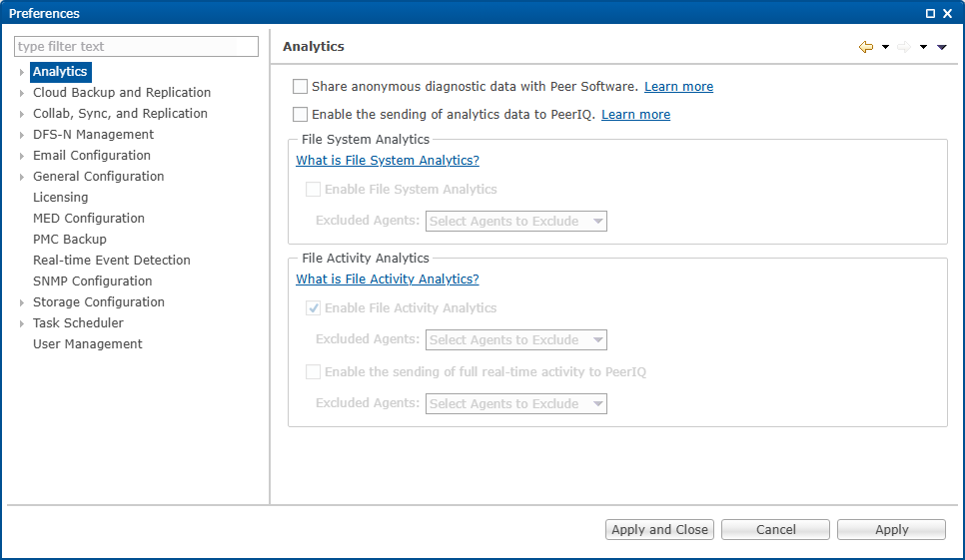
Task: Click the Apply and Close button
Action: 659,530
